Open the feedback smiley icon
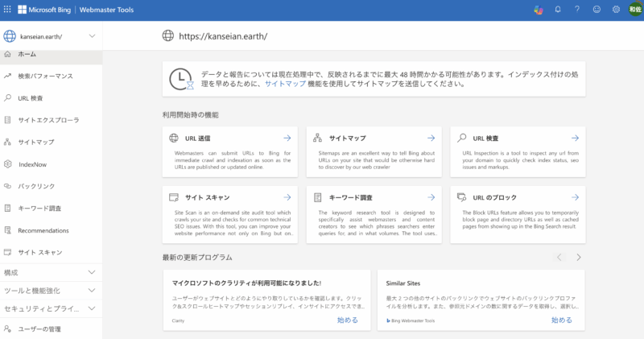 [x=597, y=10]
